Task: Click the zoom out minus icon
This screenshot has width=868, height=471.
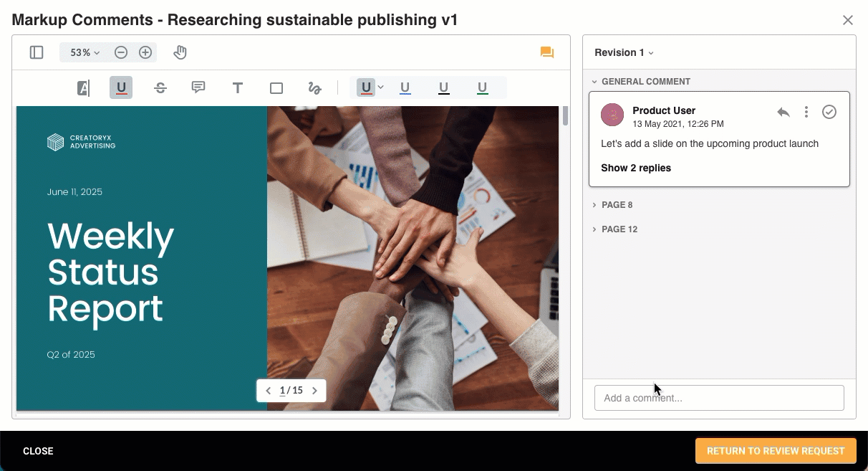Action: 121,52
